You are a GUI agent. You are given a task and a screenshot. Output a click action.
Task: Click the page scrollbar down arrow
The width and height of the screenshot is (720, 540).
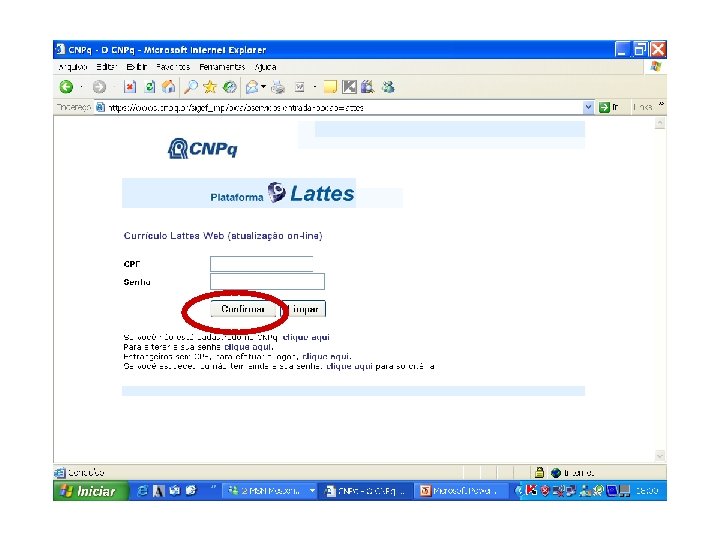[x=660, y=456]
